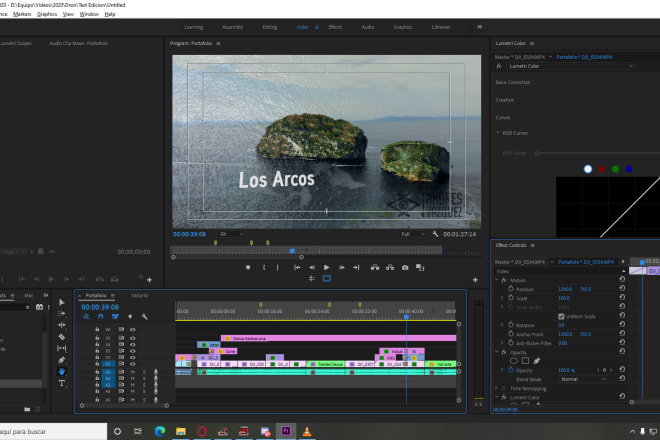
Task: Open Lumetri Color panel menu
Action: [532, 43]
